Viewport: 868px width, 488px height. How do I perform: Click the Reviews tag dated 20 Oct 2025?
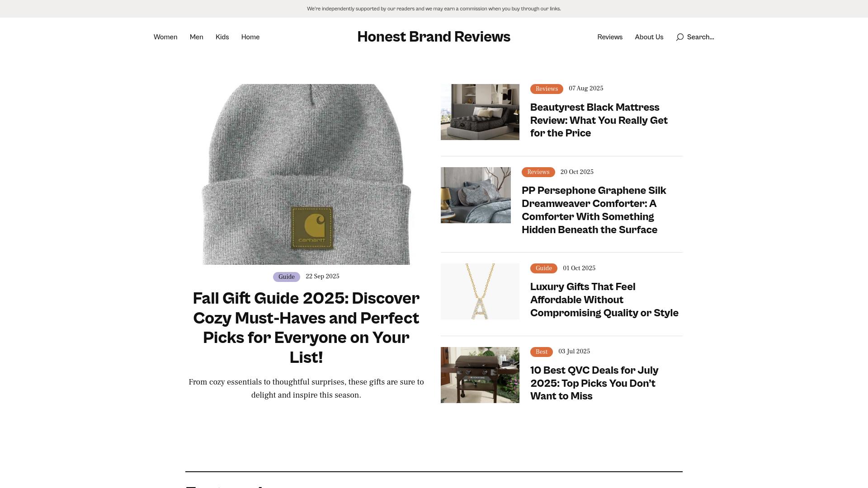pos(538,172)
